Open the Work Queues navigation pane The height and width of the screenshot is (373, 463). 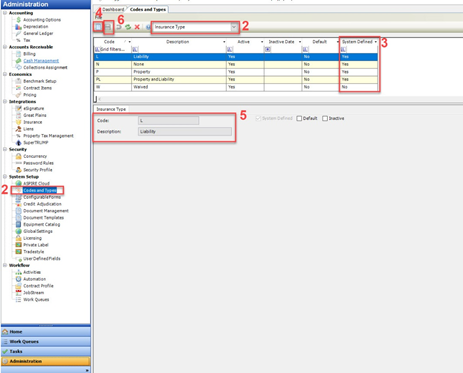tap(46, 342)
